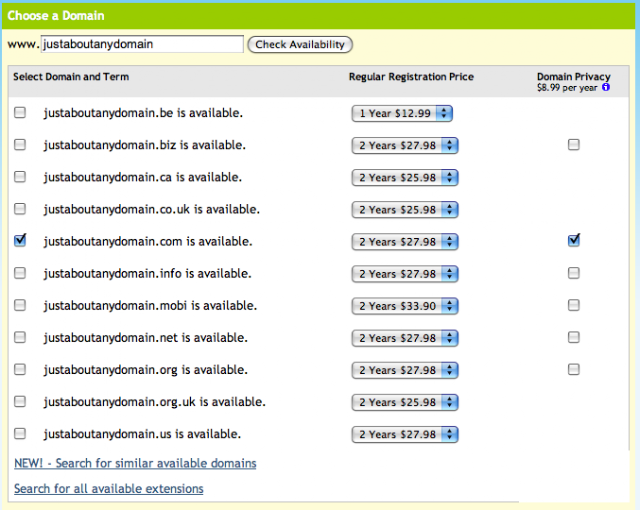Viewport: 640px width, 510px height.
Task: Disable Domain Privacy for the .com domain
Action: (x=574, y=240)
